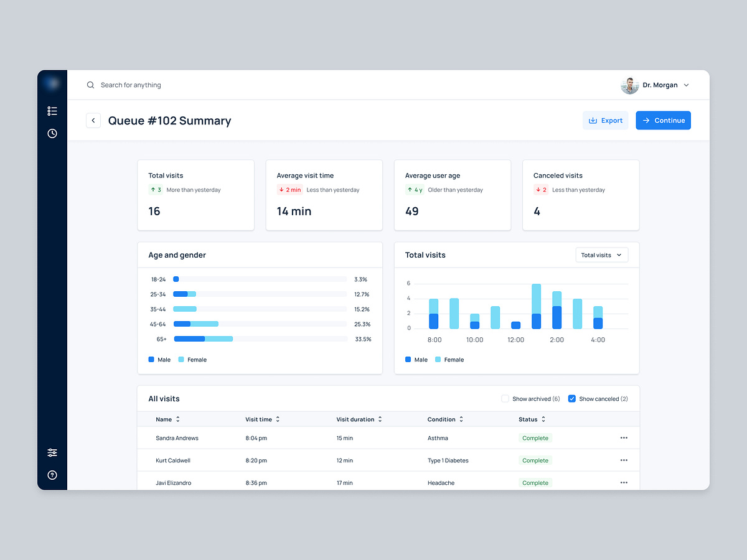The height and width of the screenshot is (560, 747).
Task: Open the Total visits chart dropdown
Action: (x=601, y=254)
